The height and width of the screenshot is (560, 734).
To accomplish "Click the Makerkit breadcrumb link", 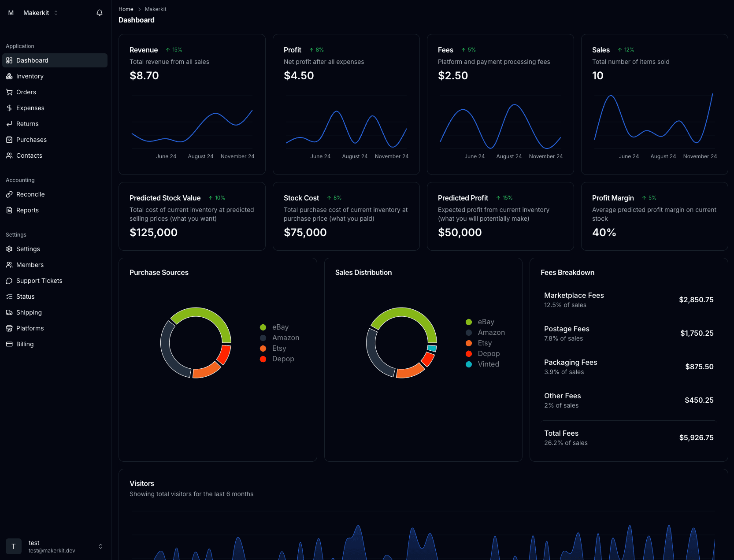I will (156, 9).
